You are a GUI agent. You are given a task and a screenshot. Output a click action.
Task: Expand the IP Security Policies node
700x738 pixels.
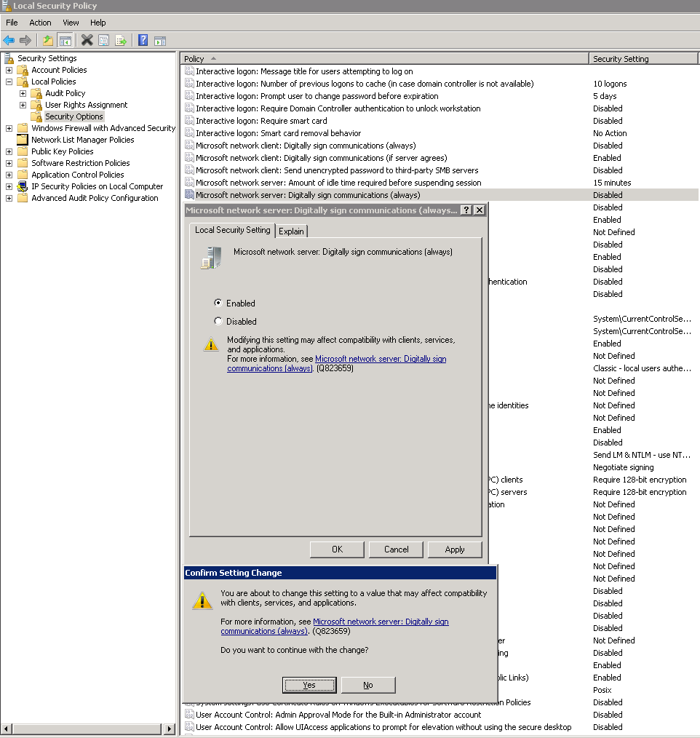pyautogui.click(x=9, y=186)
